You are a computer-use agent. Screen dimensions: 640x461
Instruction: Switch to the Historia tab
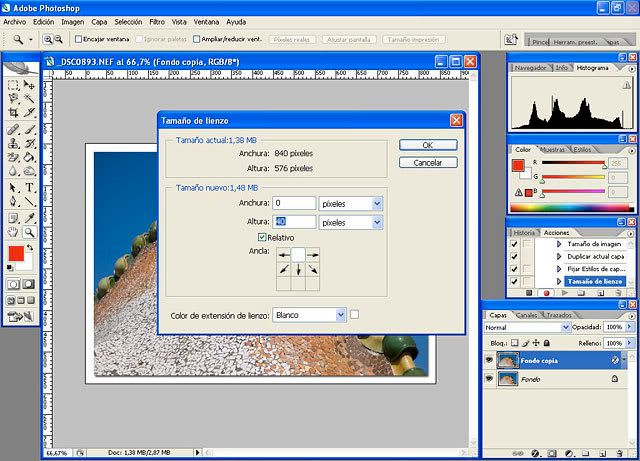[524, 232]
